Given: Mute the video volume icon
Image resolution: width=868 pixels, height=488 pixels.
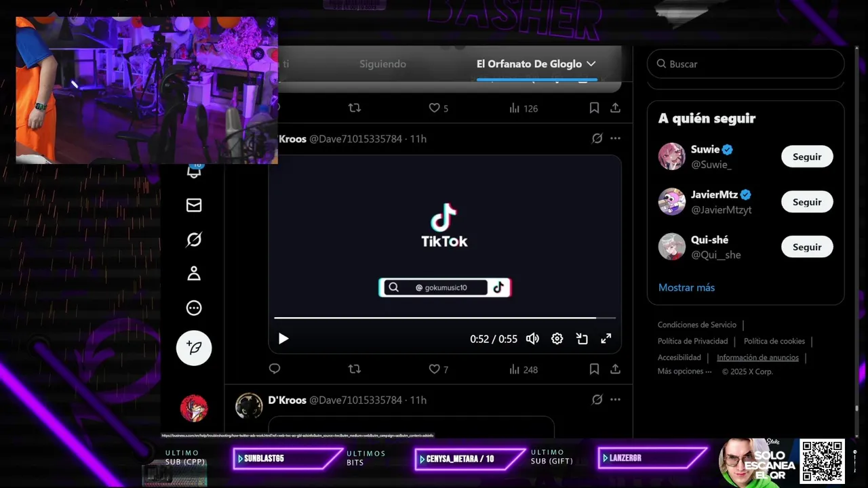Looking at the screenshot, I should pyautogui.click(x=533, y=339).
